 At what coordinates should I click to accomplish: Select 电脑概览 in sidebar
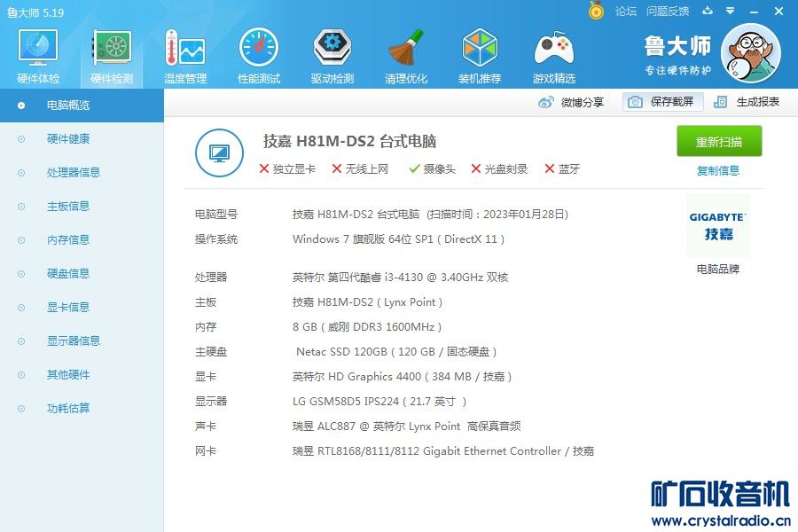(x=82, y=106)
